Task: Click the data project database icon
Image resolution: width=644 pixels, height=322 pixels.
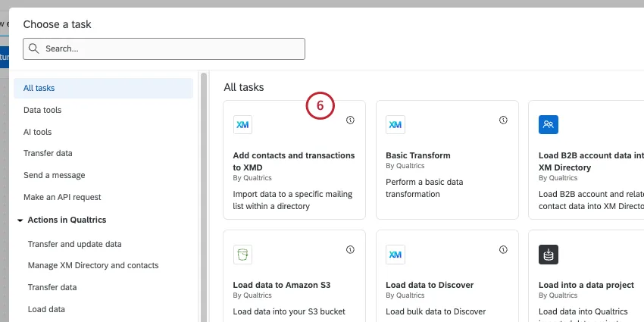Action: click(549, 255)
